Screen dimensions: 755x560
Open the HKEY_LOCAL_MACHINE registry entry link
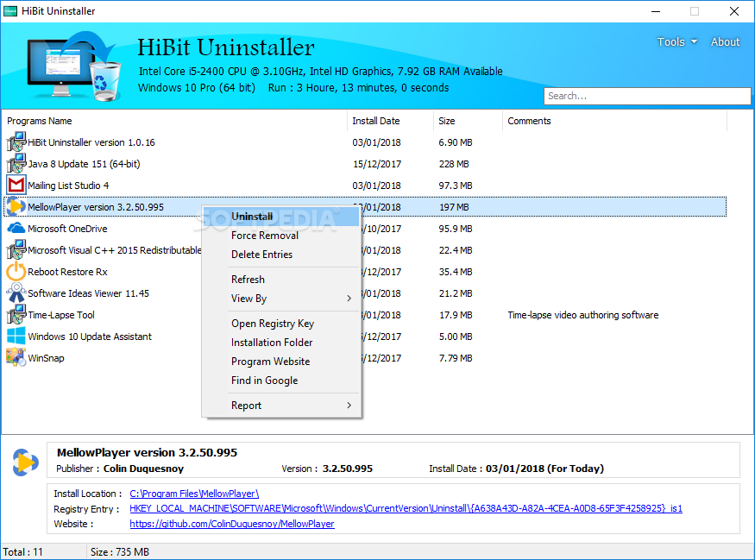click(x=406, y=508)
